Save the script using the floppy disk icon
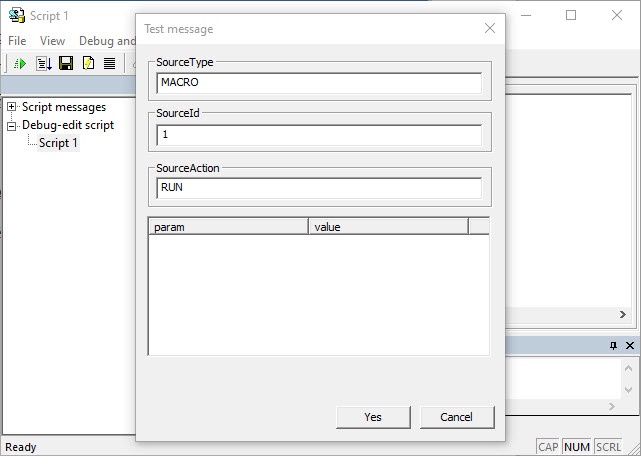 66,63
